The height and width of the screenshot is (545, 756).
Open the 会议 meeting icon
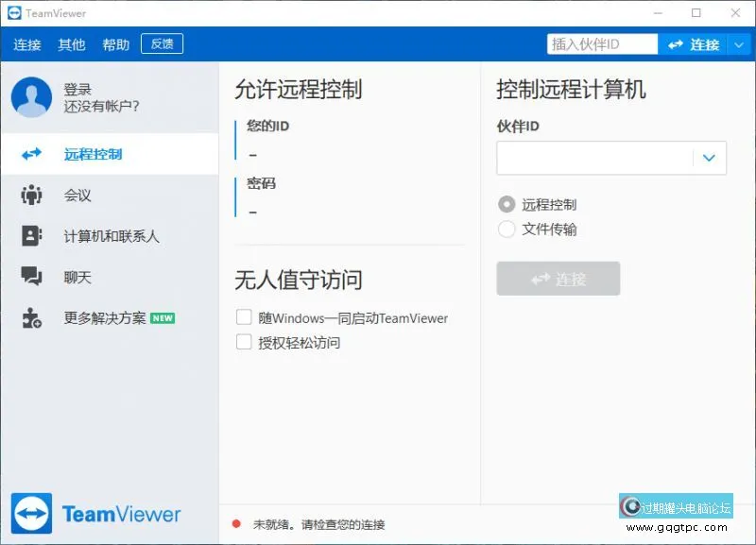click(32, 196)
